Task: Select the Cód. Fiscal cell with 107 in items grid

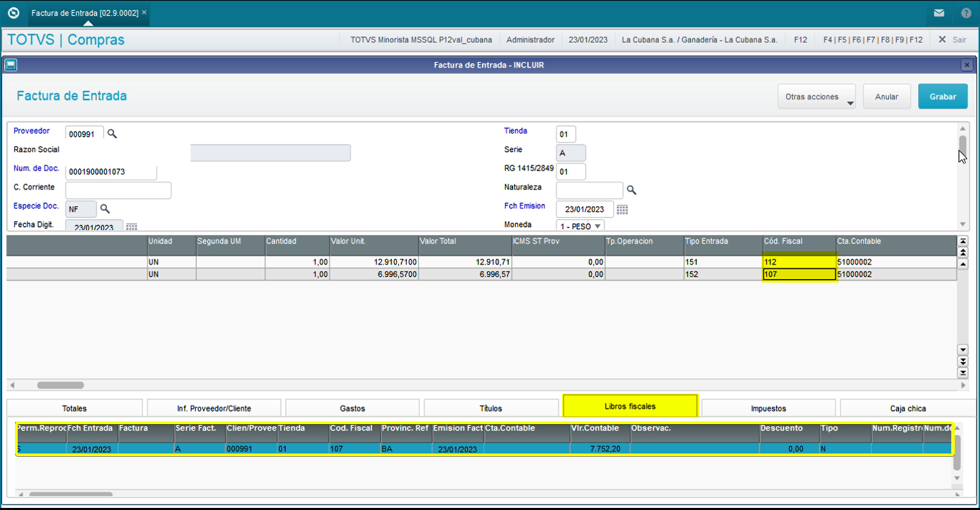Action: [x=800, y=274]
